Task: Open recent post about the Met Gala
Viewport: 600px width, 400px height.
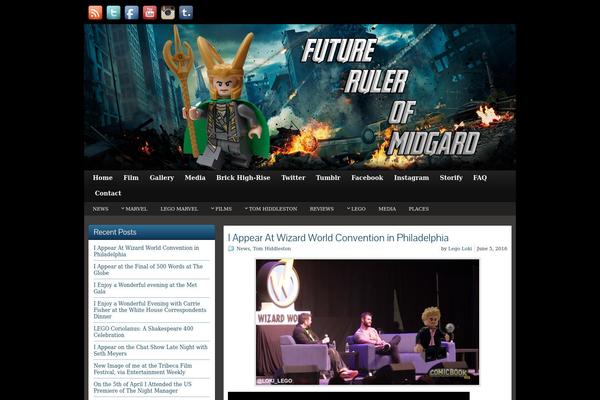Action: [x=145, y=288]
